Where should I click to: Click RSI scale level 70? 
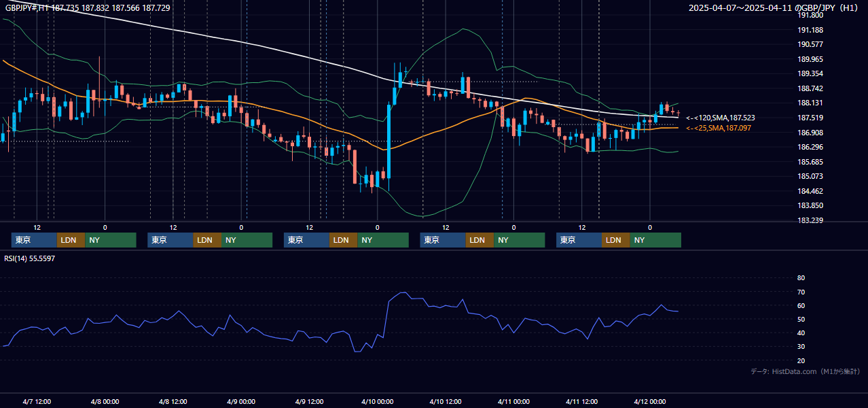pyautogui.click(x=801, y=292)
